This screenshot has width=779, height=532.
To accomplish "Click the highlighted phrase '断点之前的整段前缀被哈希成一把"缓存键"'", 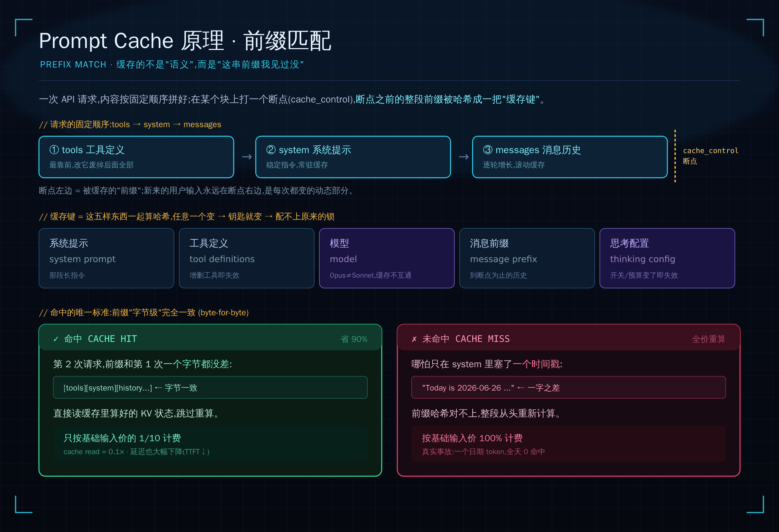I will tap(448, 99).
